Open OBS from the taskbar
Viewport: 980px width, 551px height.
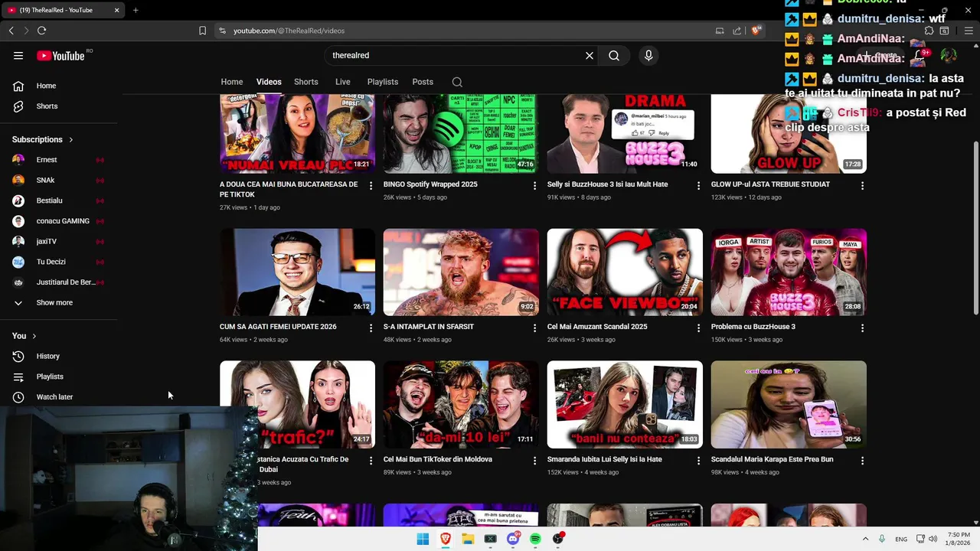click(558, 539)
